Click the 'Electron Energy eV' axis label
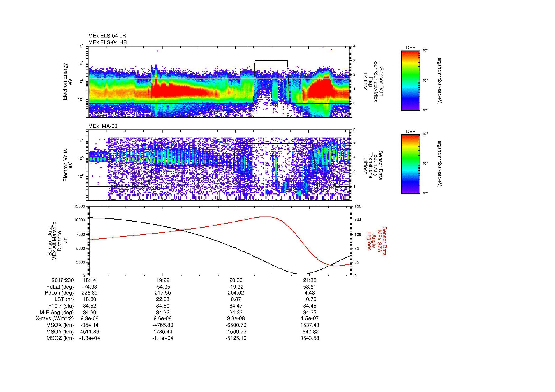This screenshot has height=392, width=555. pyautogui.click(x=67, y=82)
